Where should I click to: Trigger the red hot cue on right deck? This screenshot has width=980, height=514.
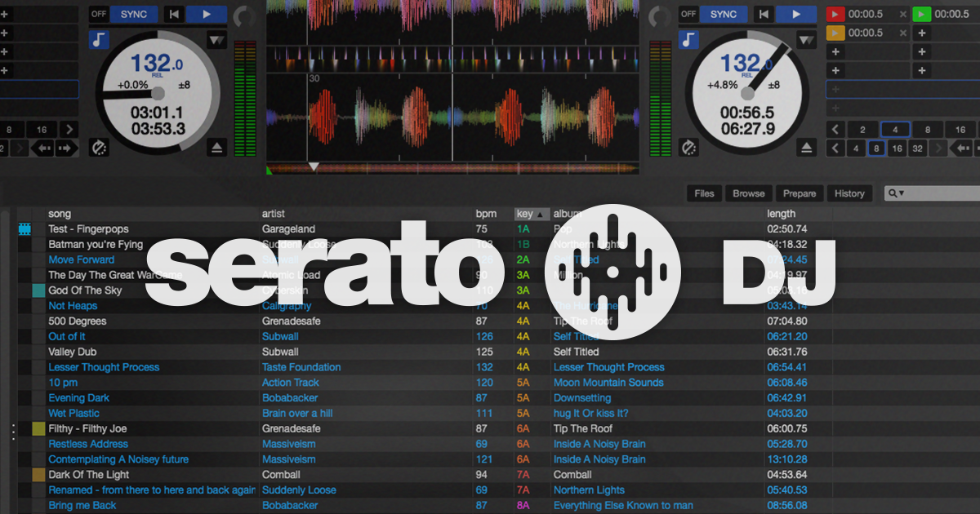pyautogui.click(x=835, y=14)
